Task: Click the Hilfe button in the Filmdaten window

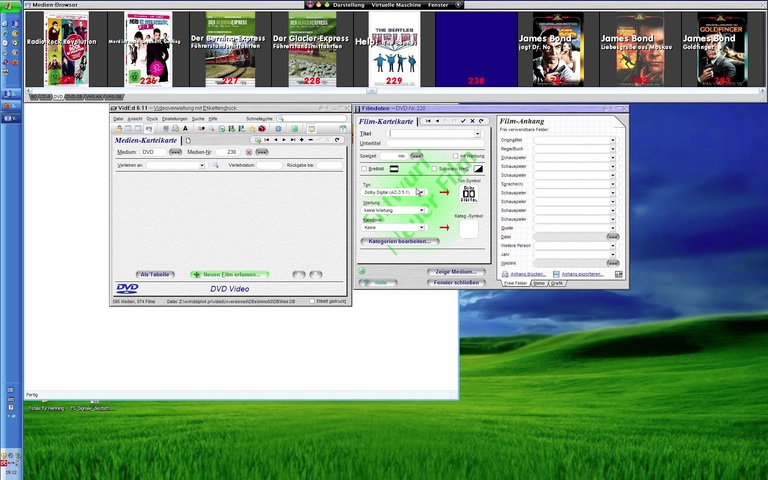Action: click(x=378, y=283)
